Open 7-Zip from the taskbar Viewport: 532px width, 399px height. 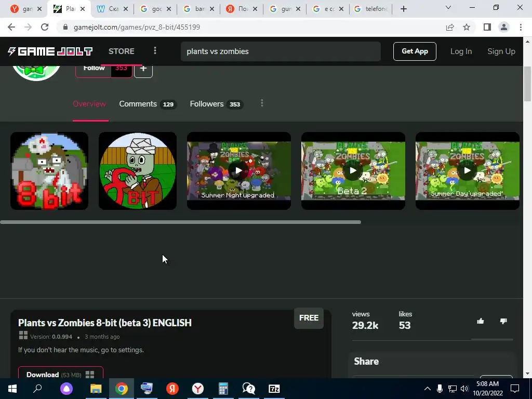click(274, 389)
